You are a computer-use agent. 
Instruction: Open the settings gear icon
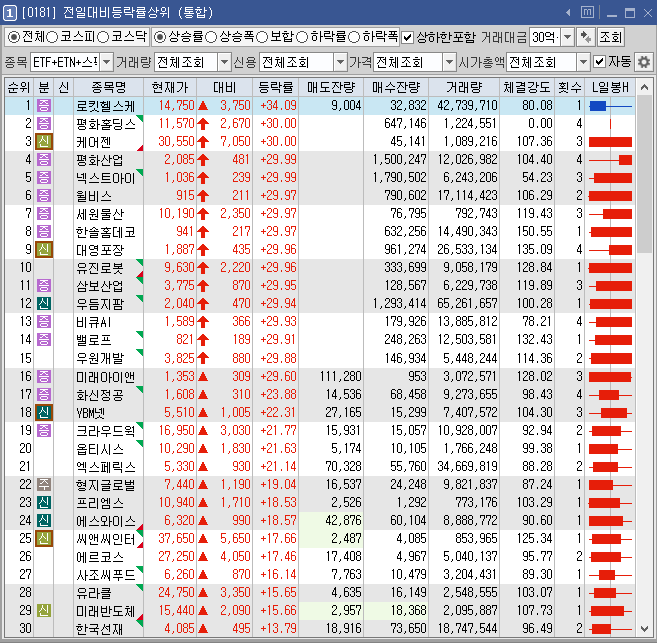(644, 62)
